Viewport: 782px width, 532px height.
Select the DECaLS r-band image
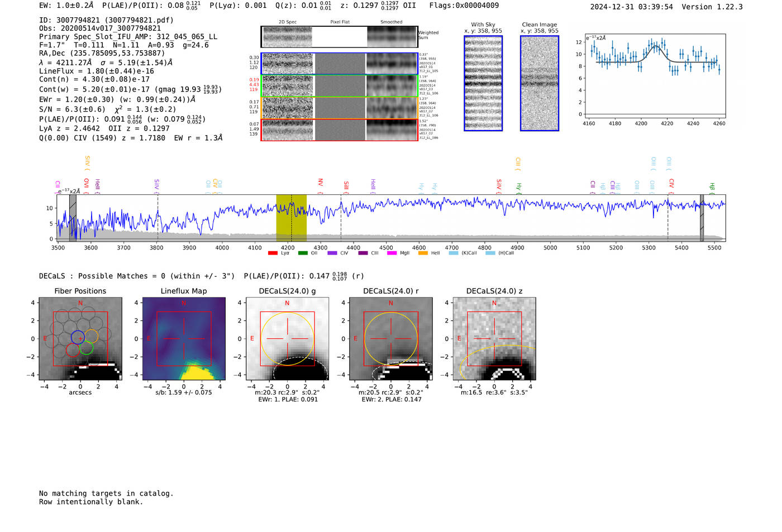(390, 339)
